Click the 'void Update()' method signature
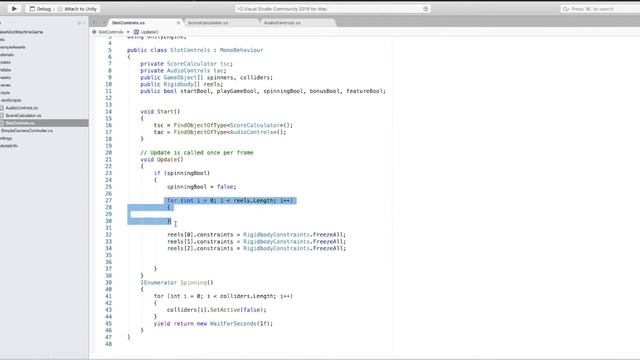This screenshot has height=360, width=640. point(162,160)
